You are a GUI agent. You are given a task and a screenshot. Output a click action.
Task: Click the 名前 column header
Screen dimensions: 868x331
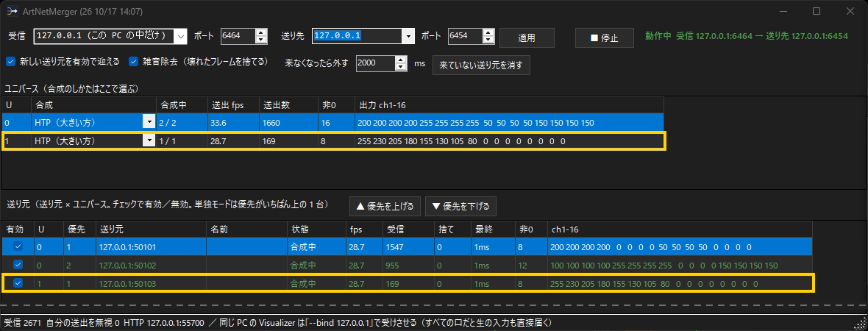click(247, 229)
